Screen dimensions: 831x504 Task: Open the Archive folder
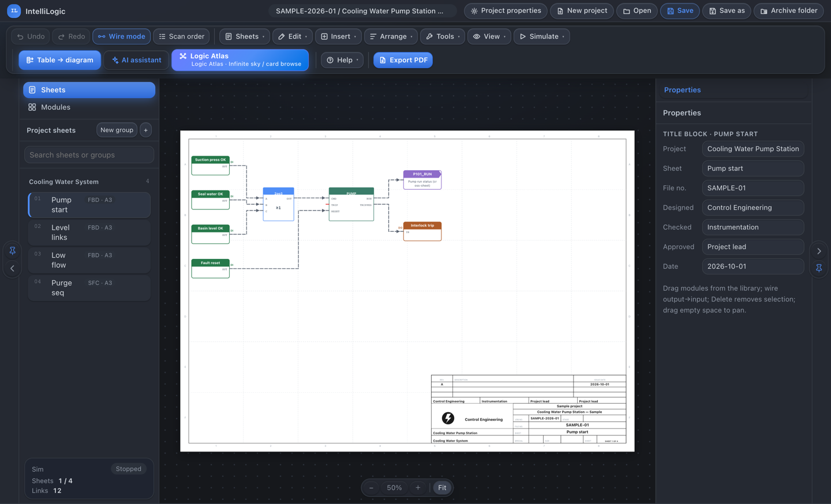click(789, 11)
